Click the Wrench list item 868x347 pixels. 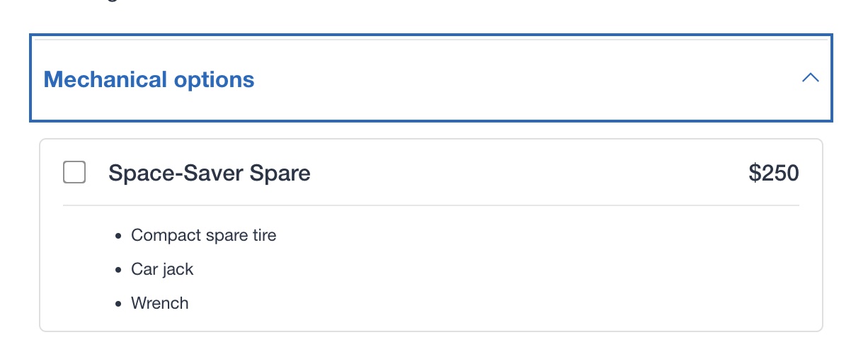(160, 303)
